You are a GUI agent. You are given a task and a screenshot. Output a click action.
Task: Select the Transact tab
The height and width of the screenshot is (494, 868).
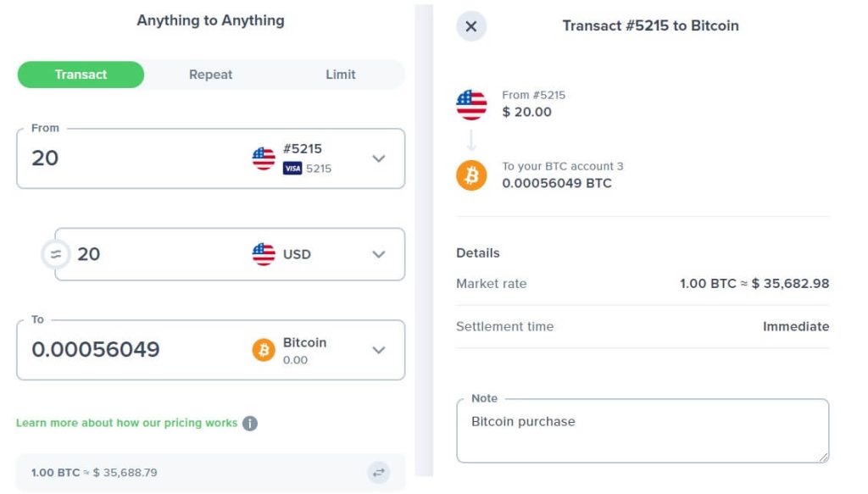[81, 75]
